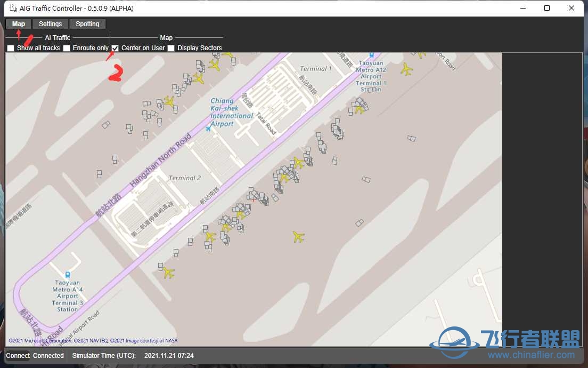Click the metro station icon above Taoyuan Metro A14
This screenshot has width=588, height=368.
tap(68, 275)
